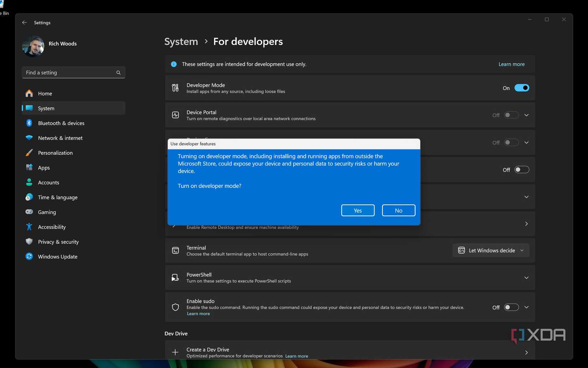Viewport: 588px width, 368px height.
Task: Turn off Developer Mode toggle
Action: [522, 88]
